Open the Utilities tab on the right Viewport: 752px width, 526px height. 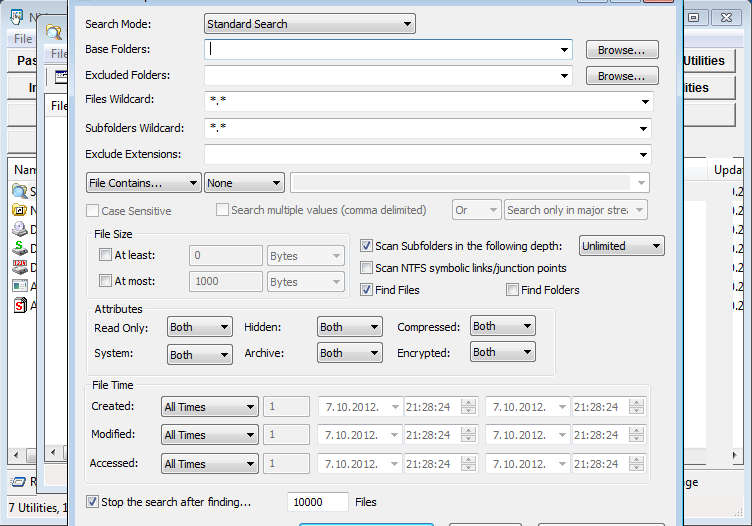click(703, 61)
